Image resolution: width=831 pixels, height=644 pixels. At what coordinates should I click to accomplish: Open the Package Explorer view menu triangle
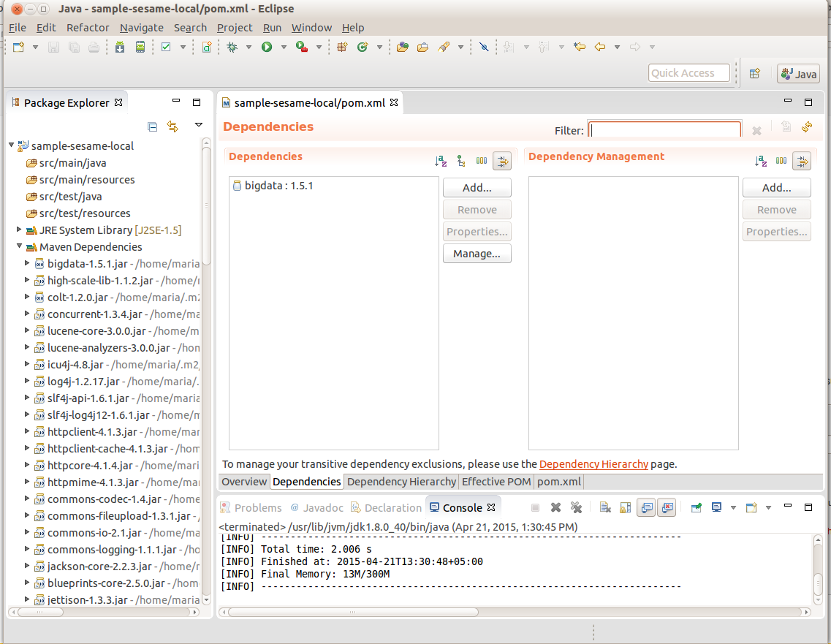click(x=199, y=125)
